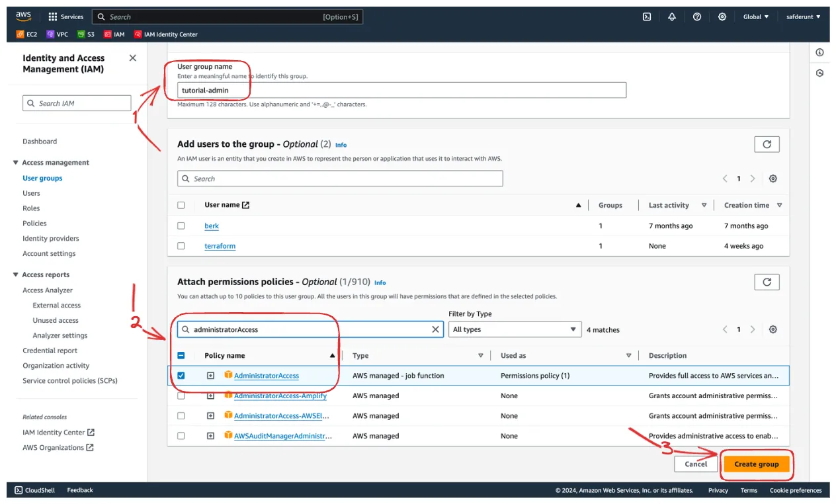Refresh the permissions policies list
The width and height of the screenshot is (836, 504).
tap(767, 282)
